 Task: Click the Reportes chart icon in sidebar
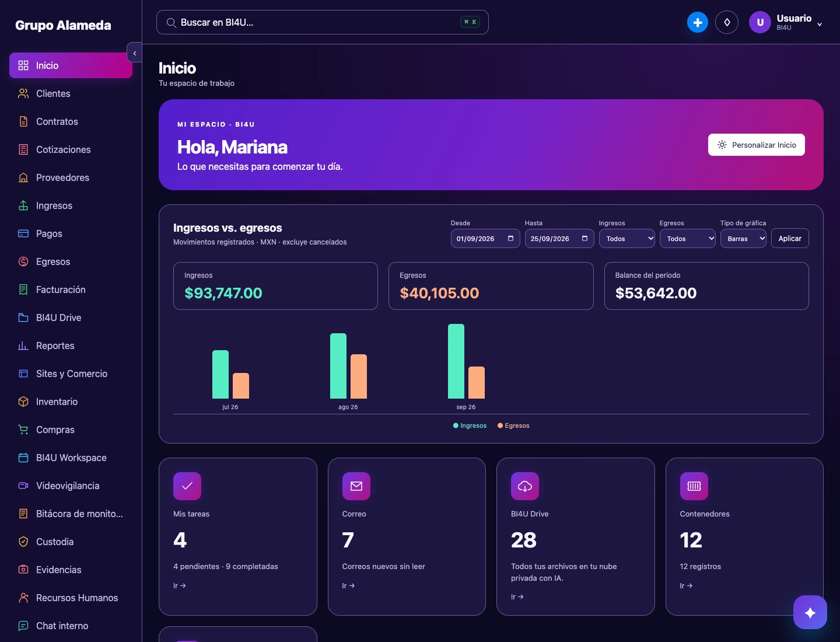pos(23,346)
